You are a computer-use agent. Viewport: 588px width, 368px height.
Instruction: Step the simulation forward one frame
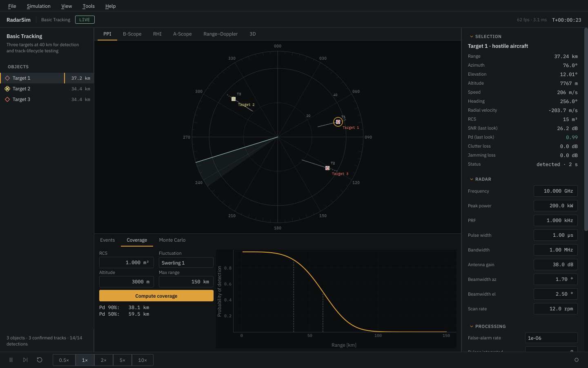25,360
